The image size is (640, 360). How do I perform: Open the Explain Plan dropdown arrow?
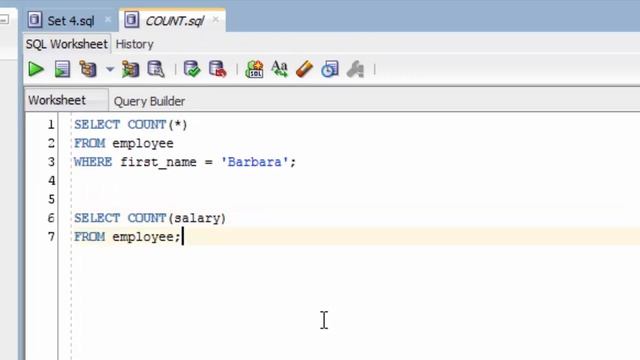click(110, 69)
